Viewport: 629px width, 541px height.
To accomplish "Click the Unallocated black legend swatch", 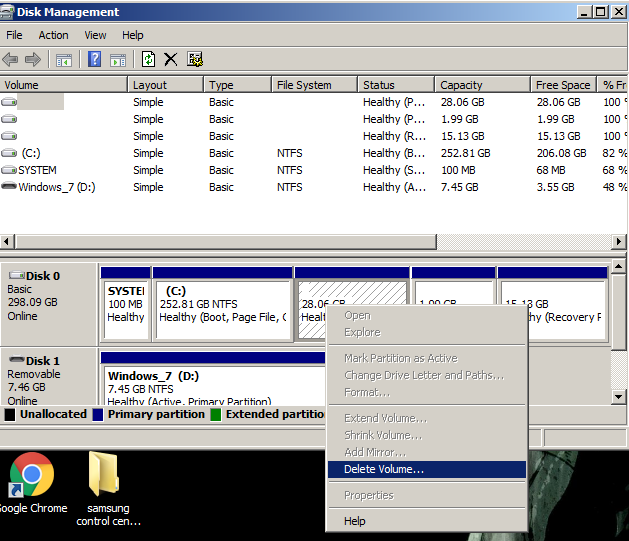I will click(10, 415).
